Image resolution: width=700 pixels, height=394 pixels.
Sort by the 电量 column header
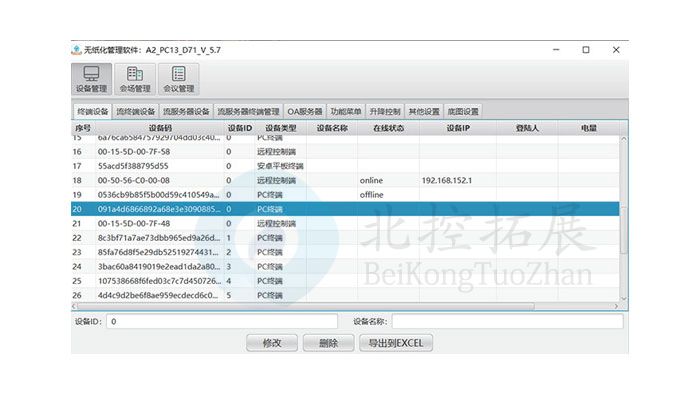click(x=589, y=128)
